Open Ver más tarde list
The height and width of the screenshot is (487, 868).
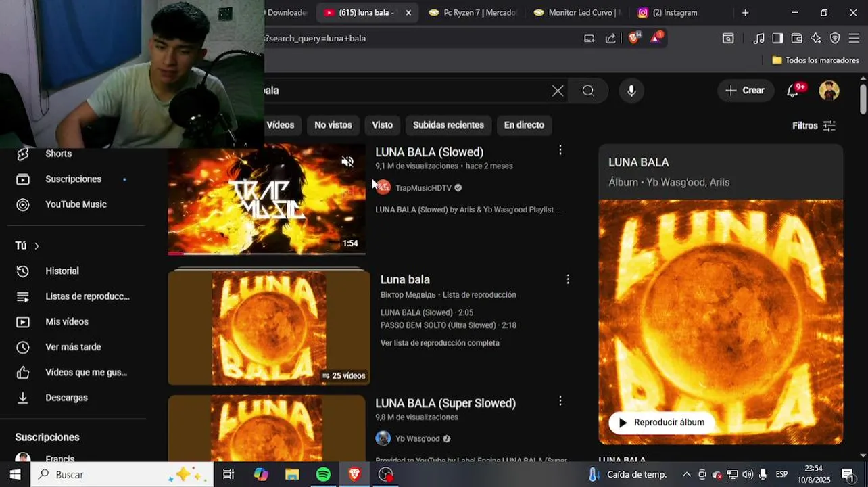72,347
